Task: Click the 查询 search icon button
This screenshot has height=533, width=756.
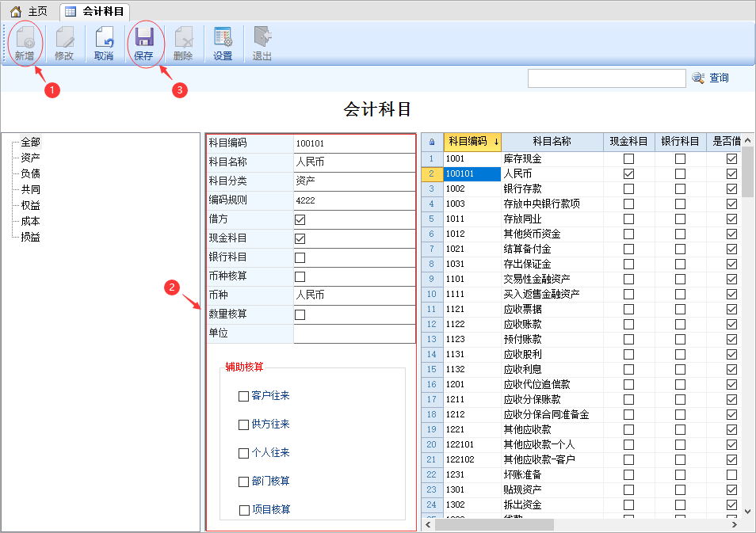Action: coord(710,78)
